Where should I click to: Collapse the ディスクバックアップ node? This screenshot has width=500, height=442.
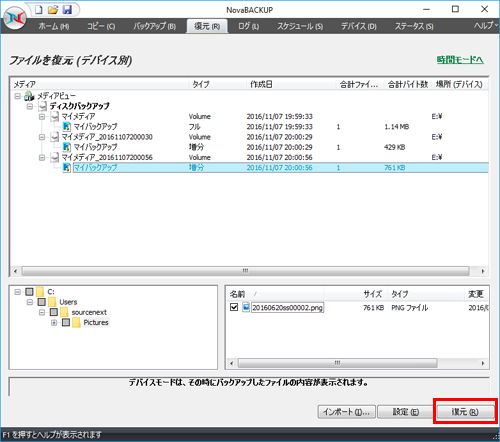pos(30,107)
